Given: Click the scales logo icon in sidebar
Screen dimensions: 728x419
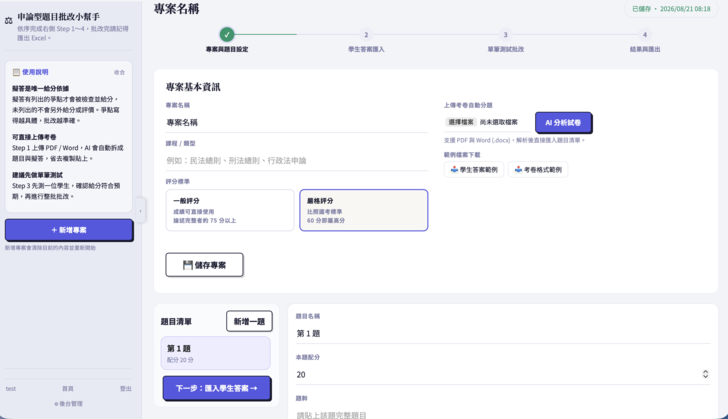Looking at the screenshot, I should pyautogui.click(x=8, y=20).
